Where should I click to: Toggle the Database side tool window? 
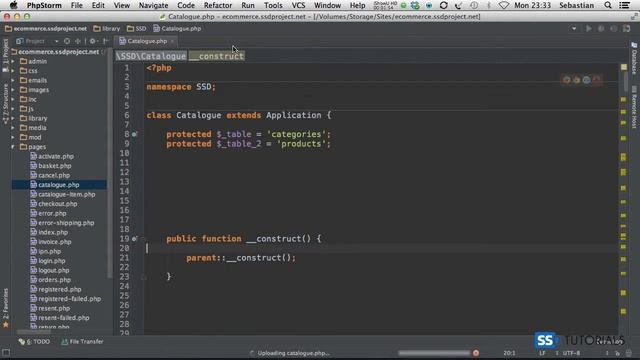coord(634,58)
